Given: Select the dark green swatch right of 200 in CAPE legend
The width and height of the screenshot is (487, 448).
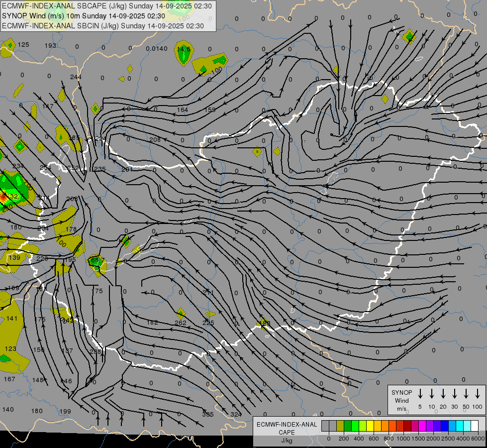Looking at the screenshot, I should 348,426.
